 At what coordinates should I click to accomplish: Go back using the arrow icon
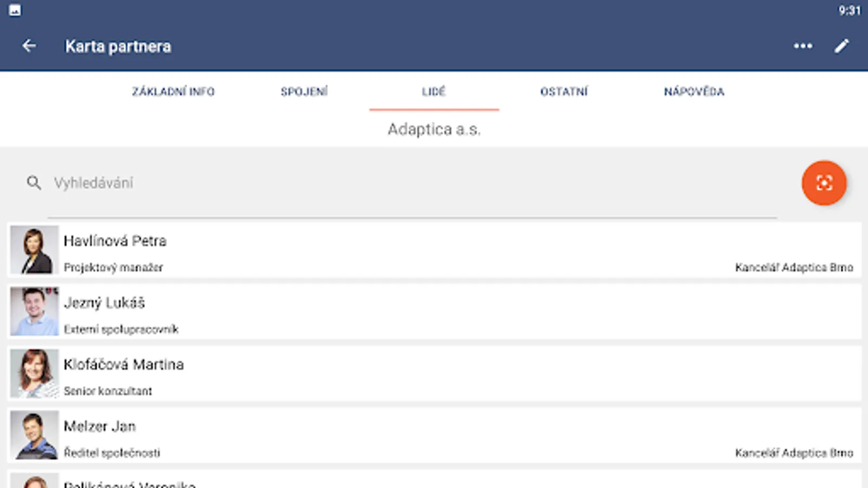click(29, 46)
